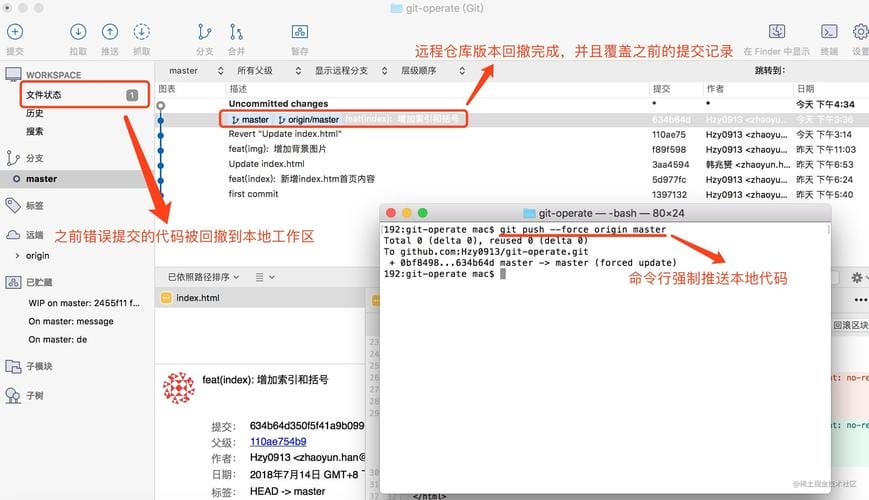Image resolution: width=869 pixels, height=500 pixels.
Task: Click the index.html file status icon
Action: (166, 298)
